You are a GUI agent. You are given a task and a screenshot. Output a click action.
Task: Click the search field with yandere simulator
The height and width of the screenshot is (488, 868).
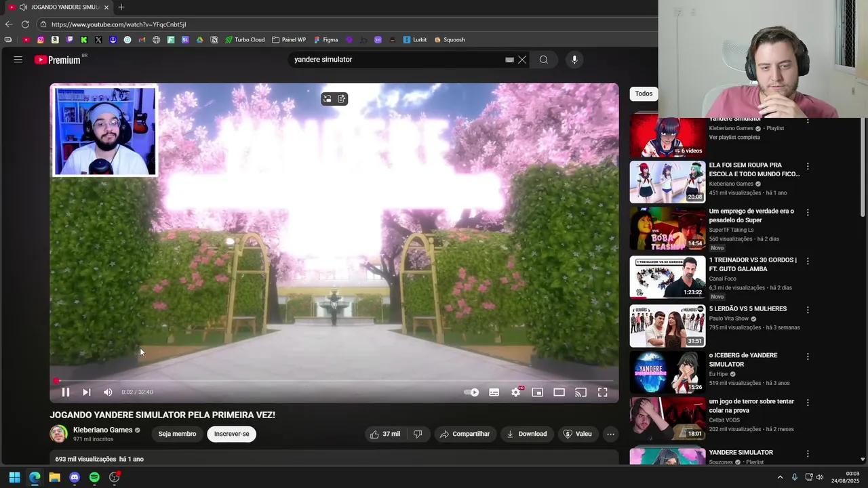395,60
